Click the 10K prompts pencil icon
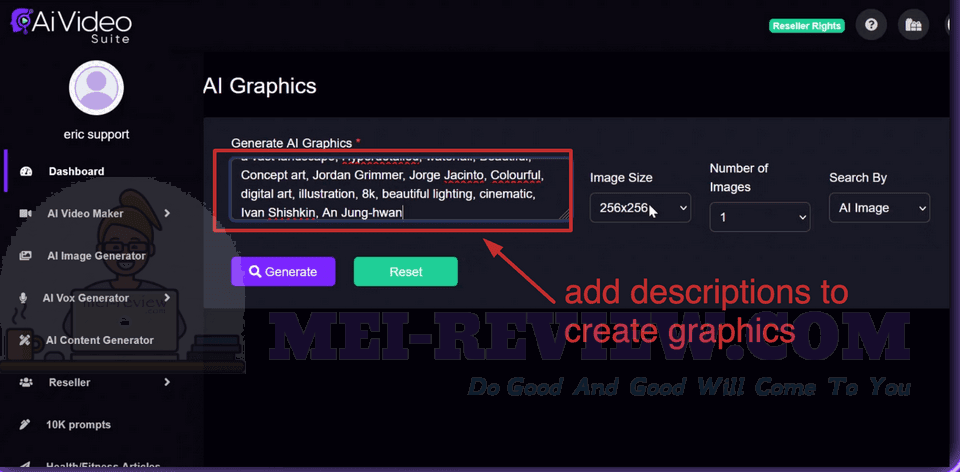960x472 pixels. 24,425
